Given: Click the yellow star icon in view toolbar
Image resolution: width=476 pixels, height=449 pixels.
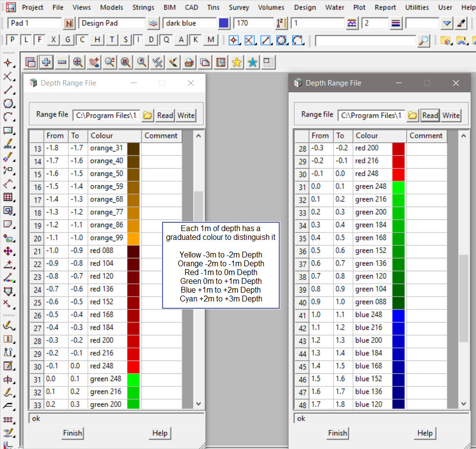Looking at the screenshot, I should coord(236,62).
